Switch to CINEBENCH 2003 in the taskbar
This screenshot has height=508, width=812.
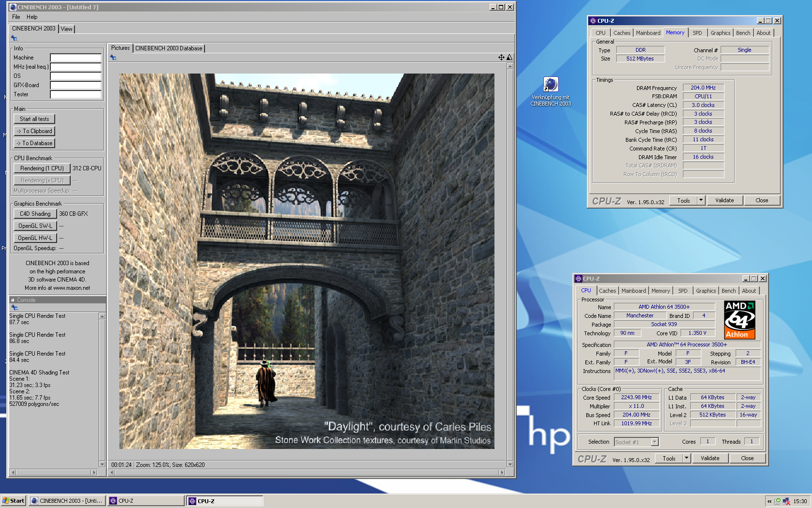pos(67,501)
